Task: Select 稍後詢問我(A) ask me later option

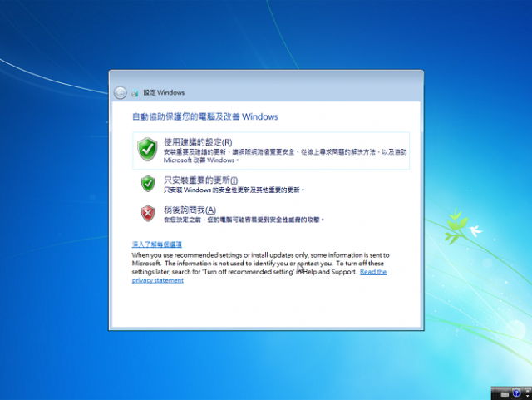Action: pos(271,214)
